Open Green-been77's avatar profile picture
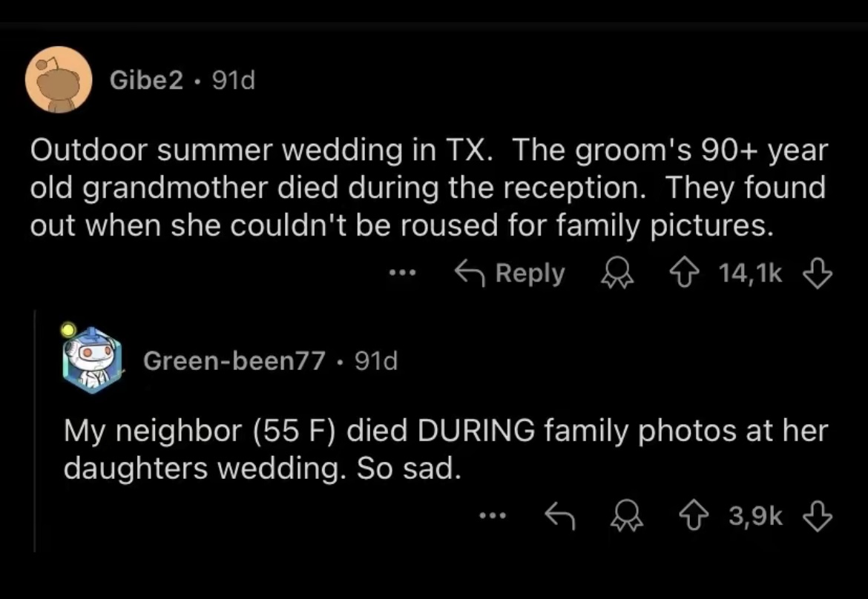 89,359
